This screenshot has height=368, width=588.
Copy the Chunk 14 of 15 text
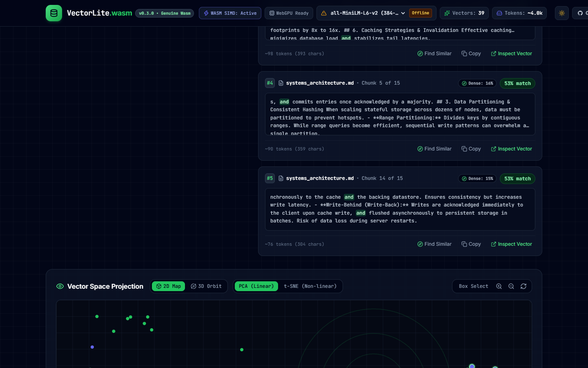click(x=471, y=244)
